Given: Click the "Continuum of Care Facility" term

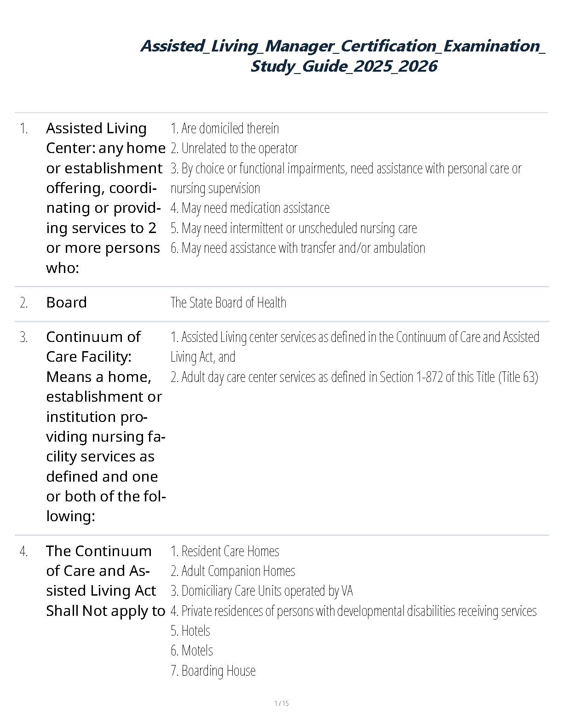Looking at the screenshot, I should tap(105, 427).
